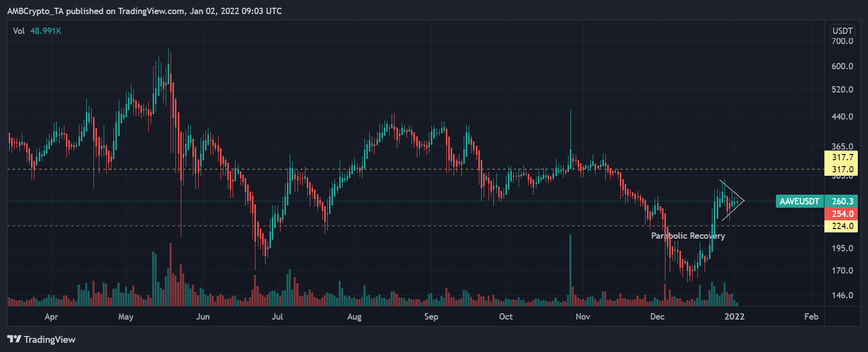
Task: Click the 2022 year marker on time axis
Action: click(x=734, y=317)
